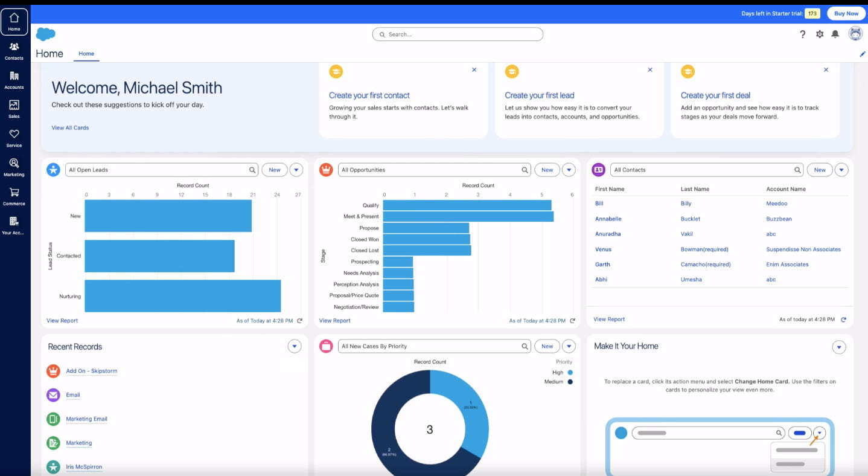Click the global Search field
Image resolution: width=868 pixels, height=476 pixels.
coord(458,34)
